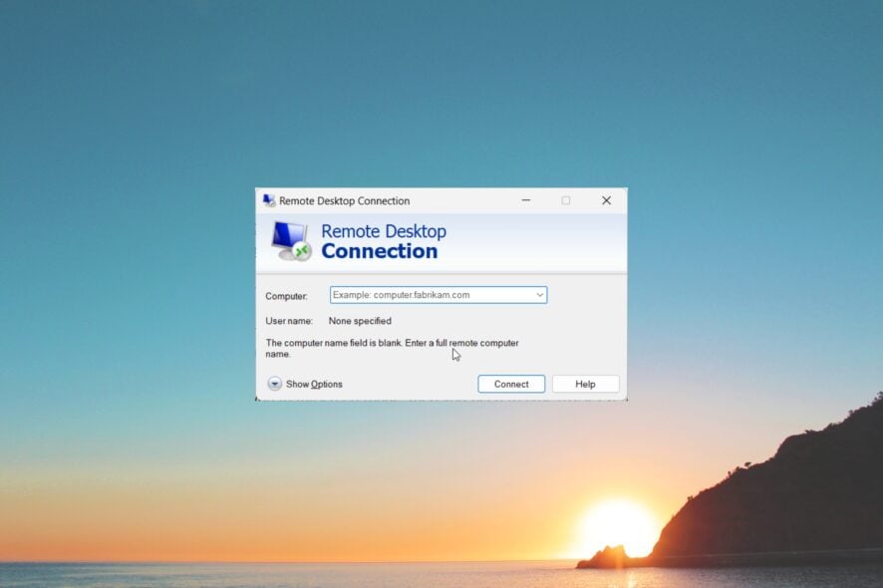
Task: Click the title bar Remote Desktop icon
Action: coord(269,200)
